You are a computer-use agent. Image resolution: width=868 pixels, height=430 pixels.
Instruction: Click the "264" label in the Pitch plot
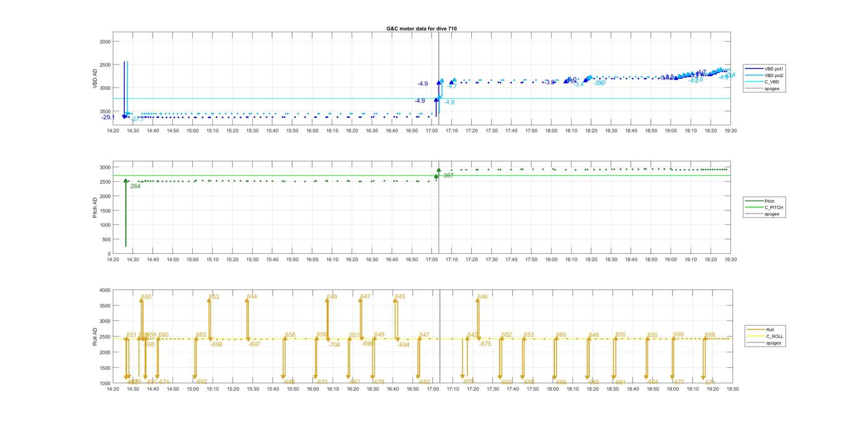click(135, 186)
